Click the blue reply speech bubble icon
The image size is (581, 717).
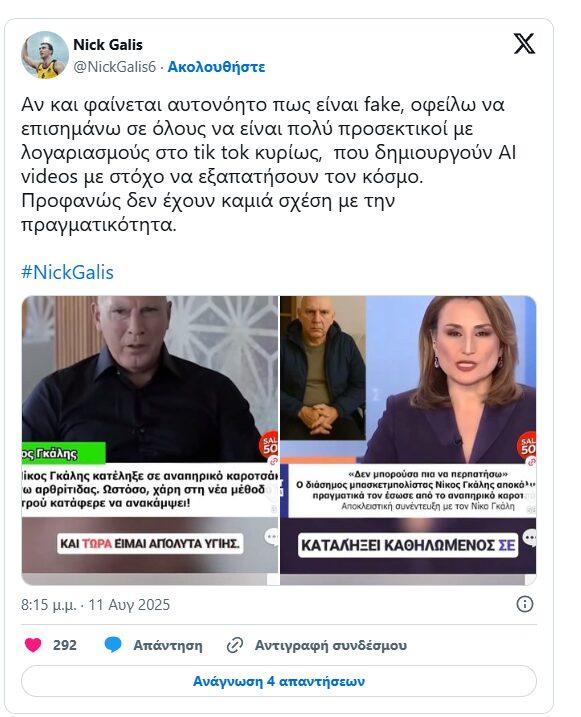click(112, 645)
